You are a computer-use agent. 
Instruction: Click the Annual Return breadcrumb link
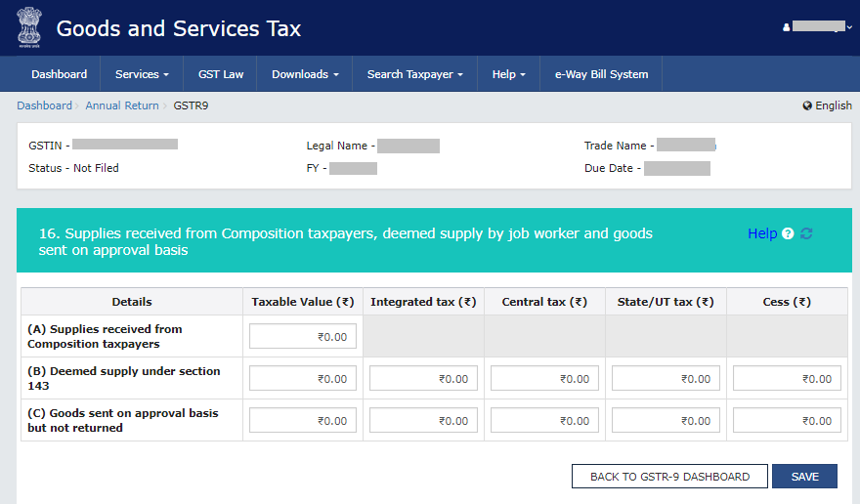pos(121,105)
